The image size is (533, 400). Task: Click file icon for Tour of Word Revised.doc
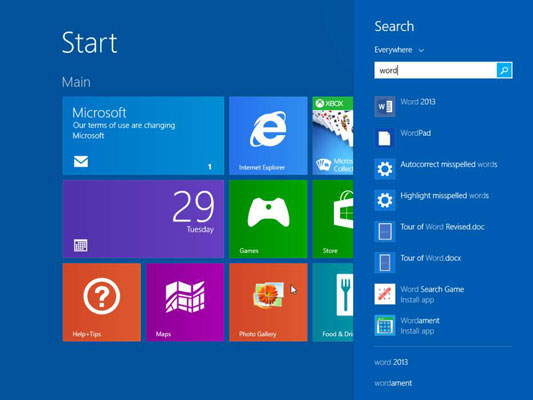pyautogui.click(x=385, y=231)
